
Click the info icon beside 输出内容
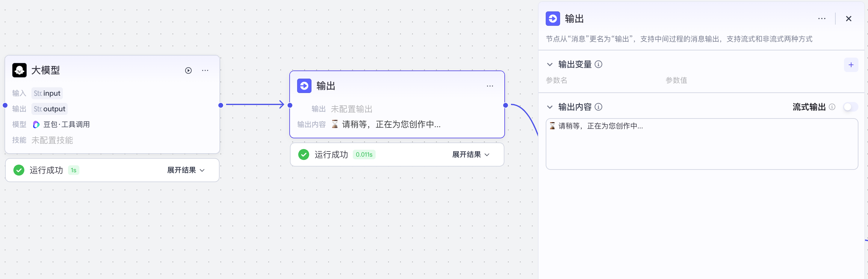tap(599, 106)
